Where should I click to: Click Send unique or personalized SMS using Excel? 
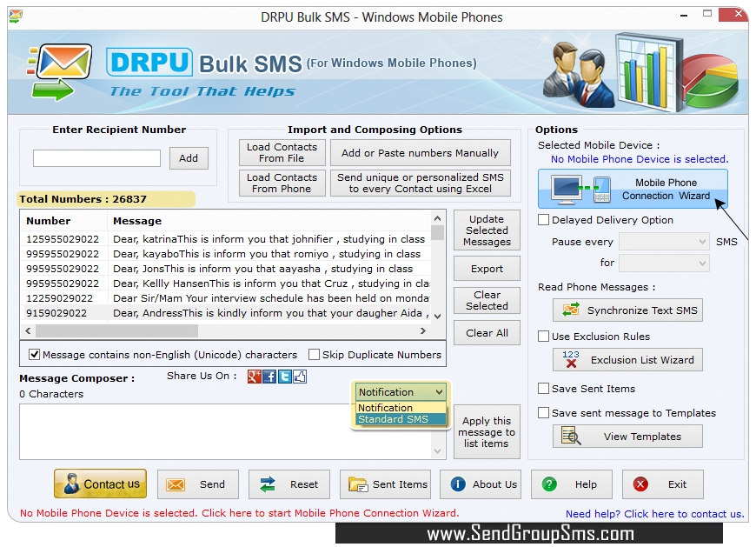point(420,183)
